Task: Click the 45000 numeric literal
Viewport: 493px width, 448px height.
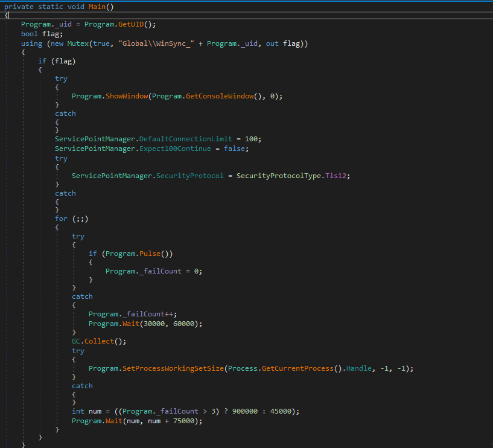Action: (281, 411)
